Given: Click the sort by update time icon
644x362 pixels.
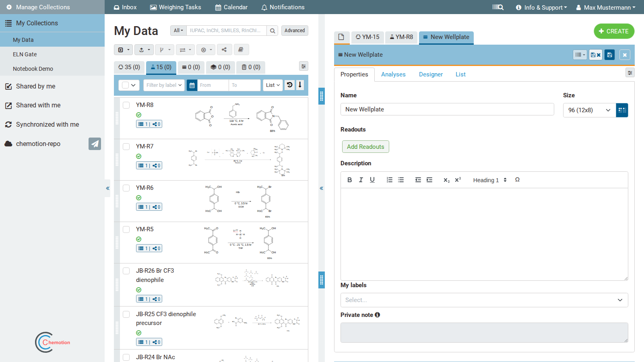Looking at the screenshot, I should click(290, 85).
